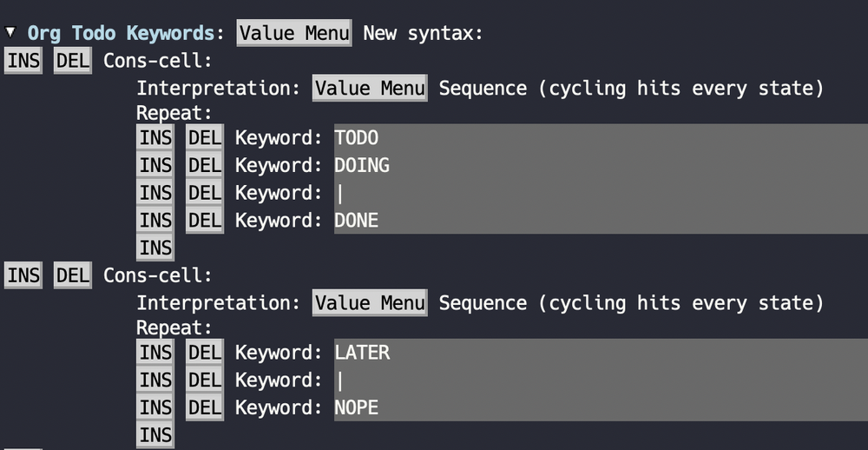This screenshot has width=868, height=450.
Task: Open Value Menu beside New syntax
Action: (x=294, y=33)
